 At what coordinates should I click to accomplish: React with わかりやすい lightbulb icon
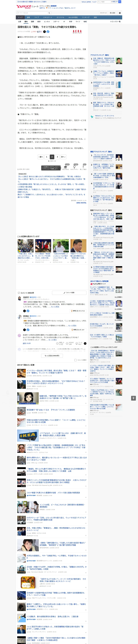(x=74, y=167)
